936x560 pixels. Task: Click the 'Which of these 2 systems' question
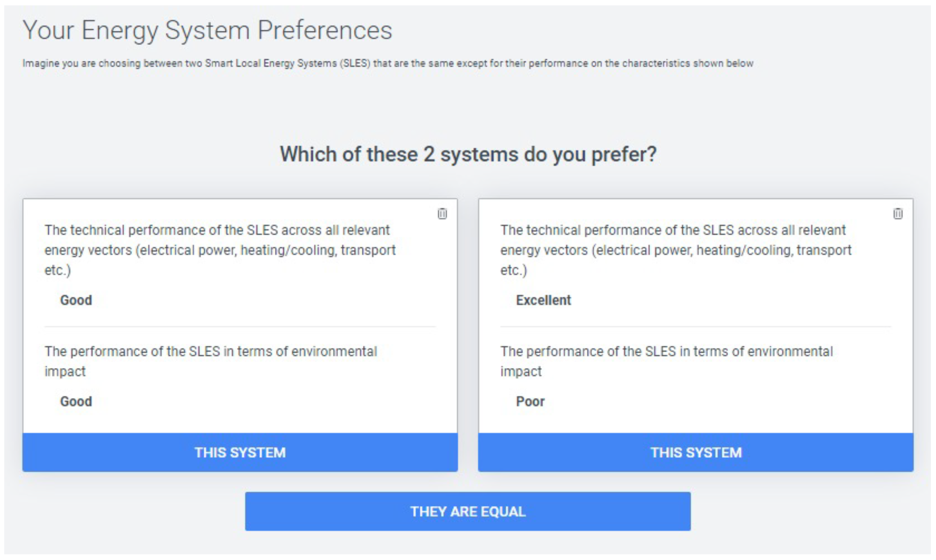click(468, 154)
